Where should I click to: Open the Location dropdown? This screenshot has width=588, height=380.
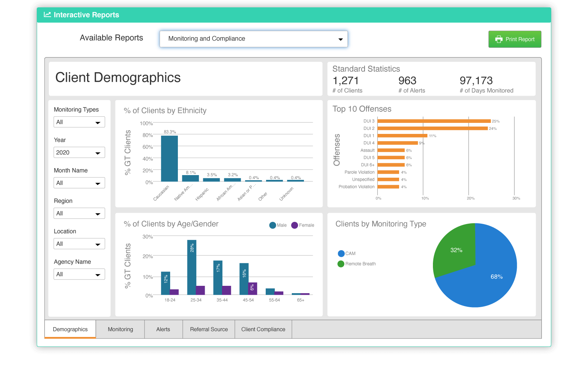coord(79,244)
